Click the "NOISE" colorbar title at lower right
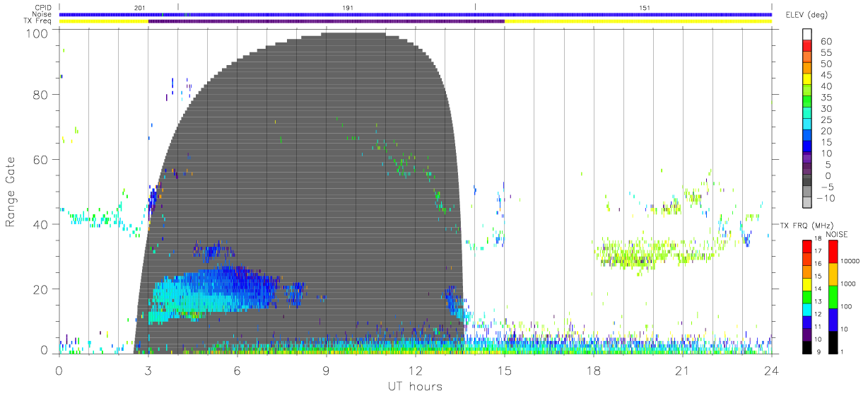 [837, 234]
